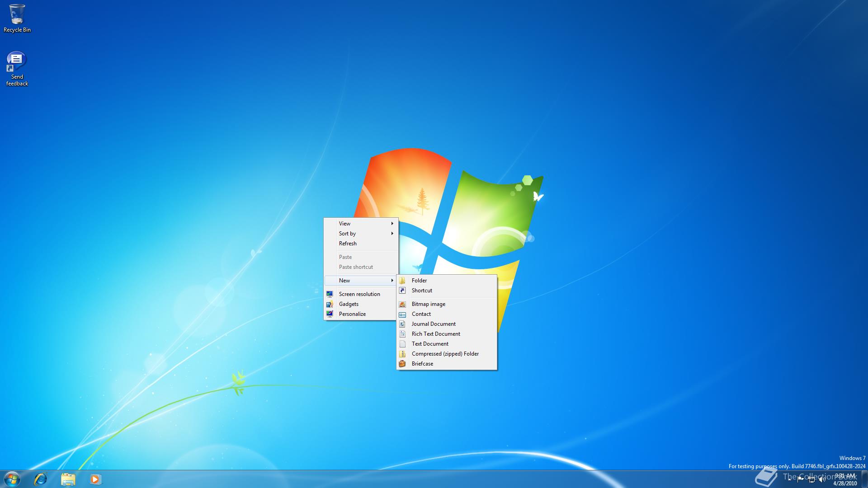Create a new Rich Text Document
The width and height of the screenshot is (868, 488).
(447, 334)
